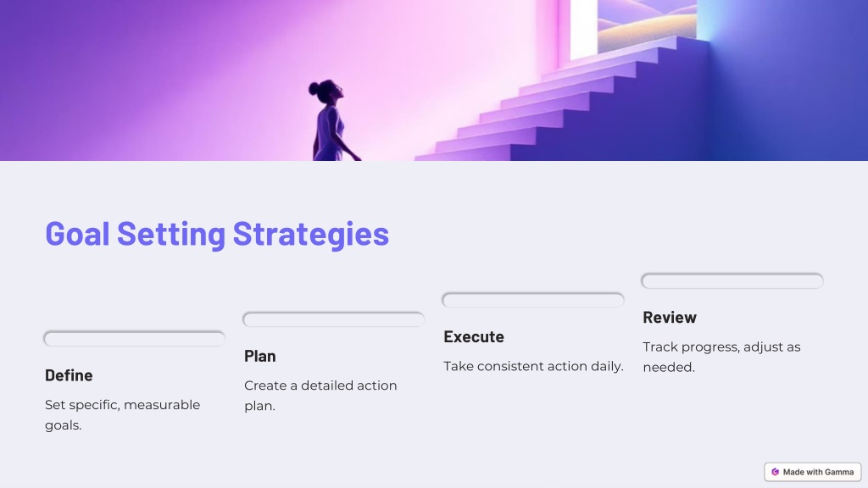Image resolution: width=868 pixels, height=488 pixels.
Task: Select text 'Track progress, adjust as needed.'
Action: [721, 357]
